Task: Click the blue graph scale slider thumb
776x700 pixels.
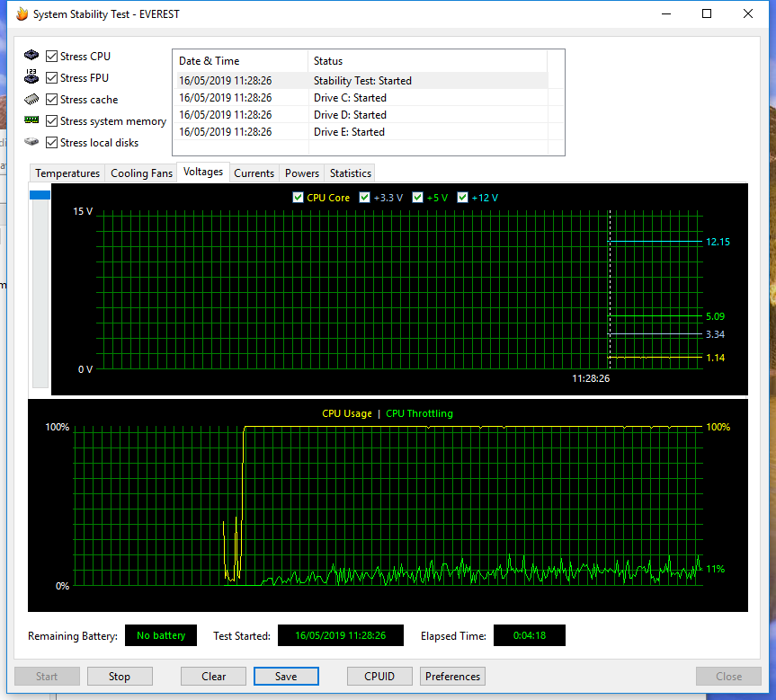Action: pyautogui.click(x=40, y=195)
